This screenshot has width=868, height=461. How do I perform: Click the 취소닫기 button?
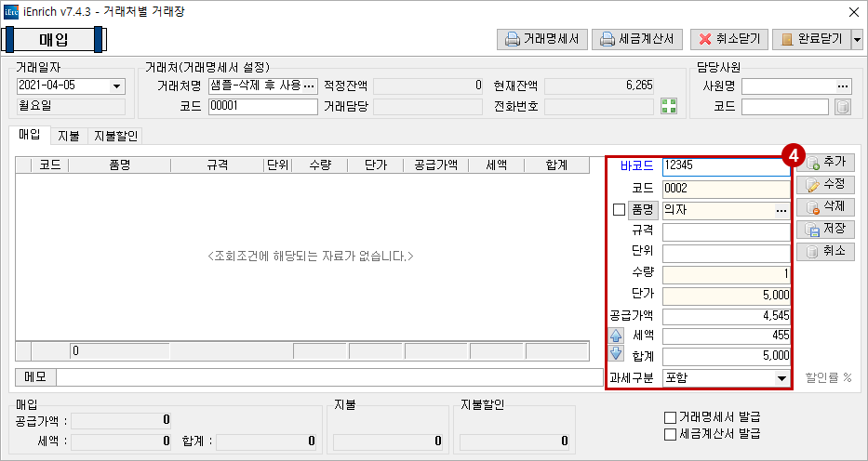(x=729, y=39)
